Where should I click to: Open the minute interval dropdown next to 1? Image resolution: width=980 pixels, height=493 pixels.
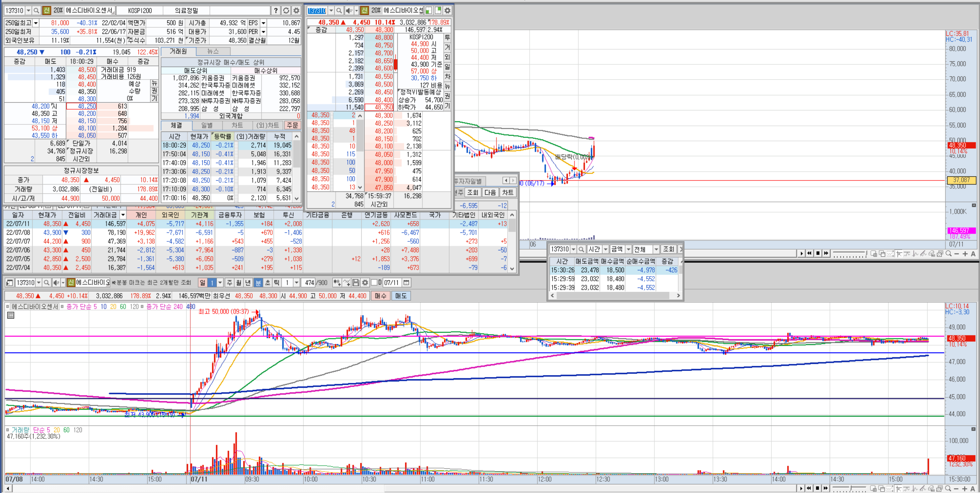coord(296,283)
